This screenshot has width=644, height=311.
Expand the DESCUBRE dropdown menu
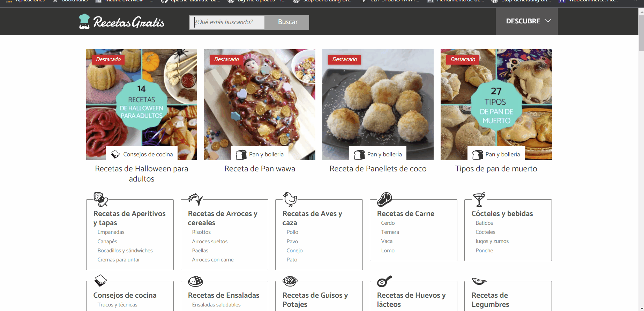[x=526, y=21]
